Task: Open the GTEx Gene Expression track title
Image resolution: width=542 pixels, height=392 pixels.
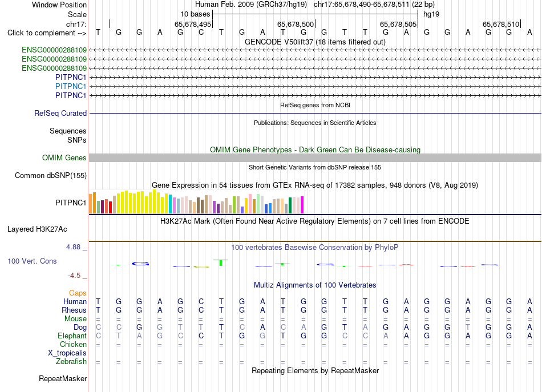Action: [x=315, y=185]
